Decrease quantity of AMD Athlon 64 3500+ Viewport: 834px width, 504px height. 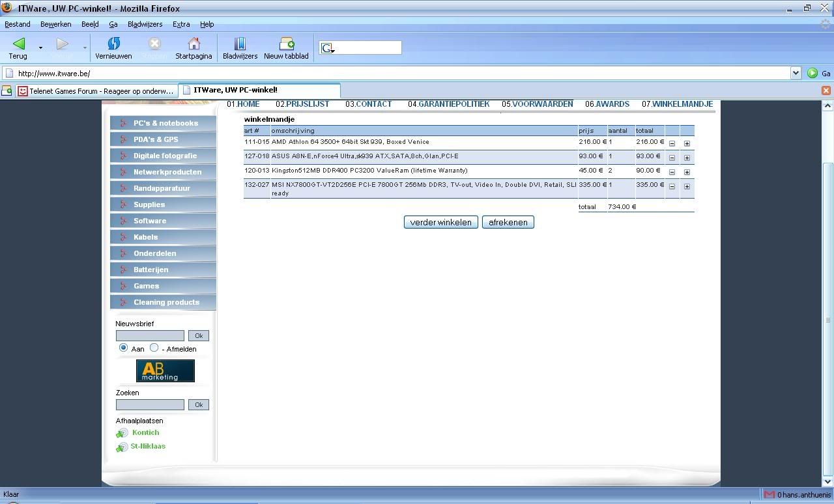(x=672, y=143)
